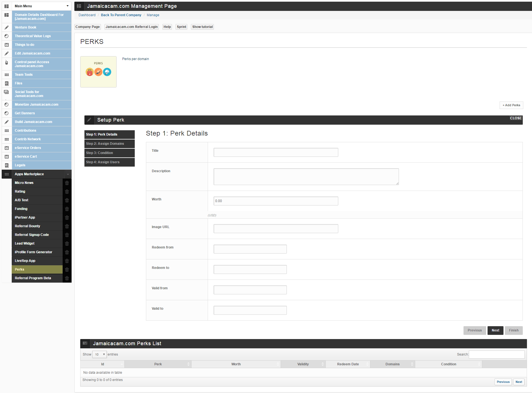Click the Redeem from date field
Image resolution: width=532 pixels, height=393 pixels.
[x=250, y=249]
